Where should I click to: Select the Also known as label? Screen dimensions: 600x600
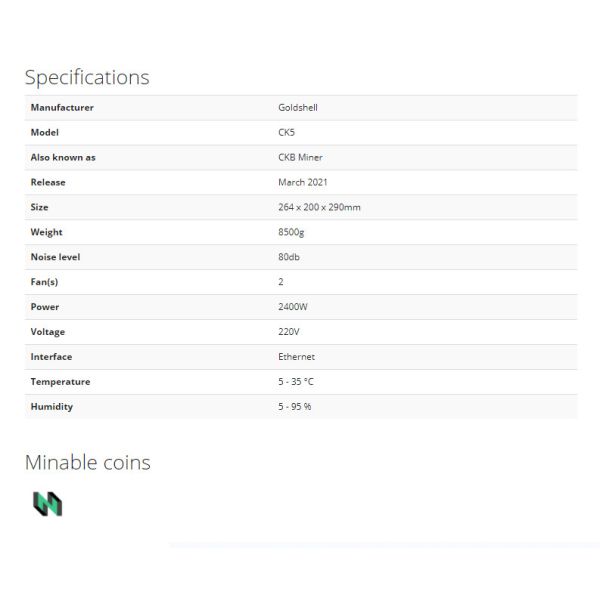(63, 157)
